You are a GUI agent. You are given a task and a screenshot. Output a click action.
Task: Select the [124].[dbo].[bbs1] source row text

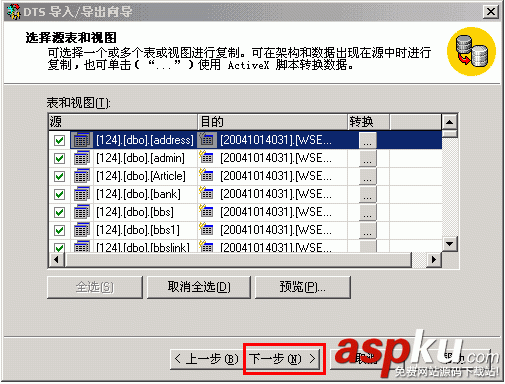tap(138, 230)
